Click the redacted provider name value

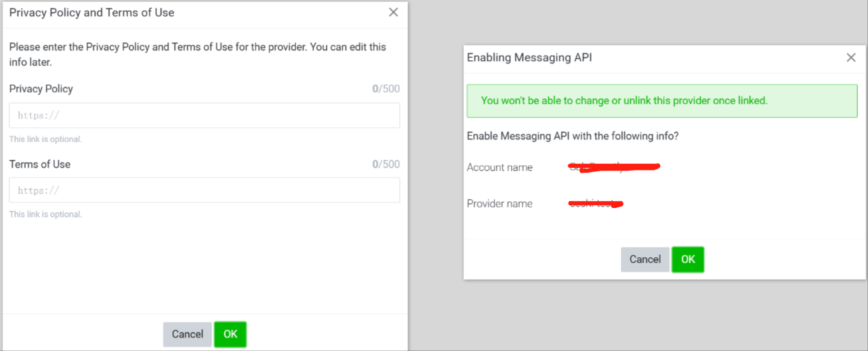(x=595, y=203)
